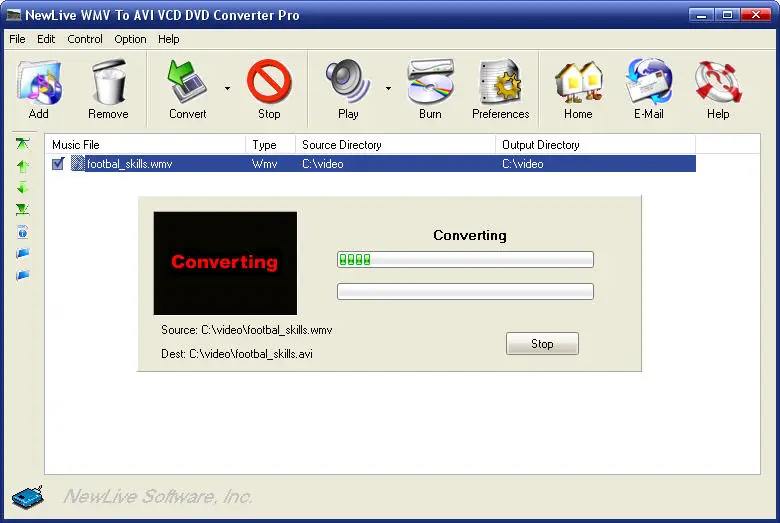
Task: Open the Edit menu
Action: tap(46, 39)
